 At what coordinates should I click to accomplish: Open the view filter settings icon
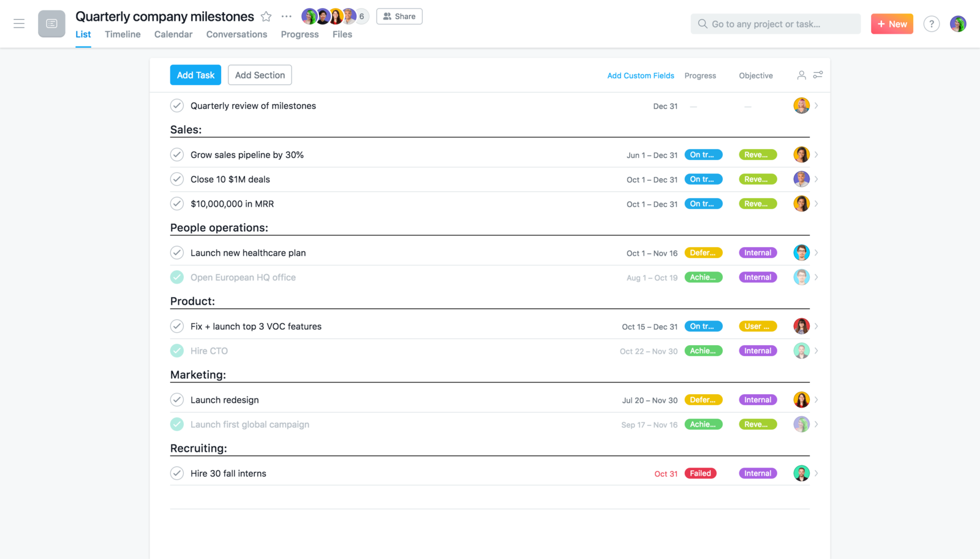pyautogui.click(x=818, y=75)
